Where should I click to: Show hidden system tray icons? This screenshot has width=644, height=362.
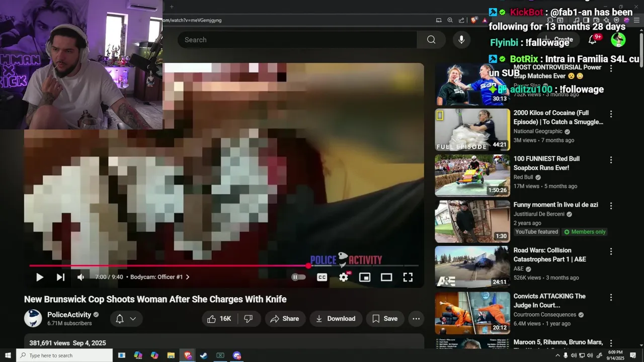[x=557, y=355]
